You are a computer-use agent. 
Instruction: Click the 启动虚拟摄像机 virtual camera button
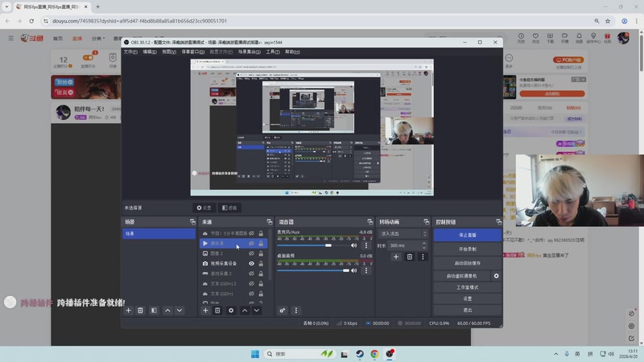(x=462, y=276)
